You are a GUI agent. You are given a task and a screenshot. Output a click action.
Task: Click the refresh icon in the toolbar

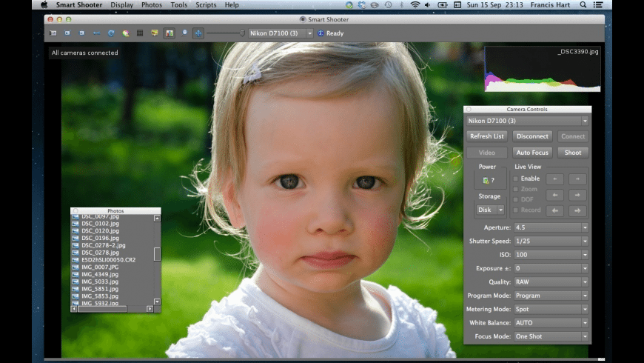(x=111, y=33)
